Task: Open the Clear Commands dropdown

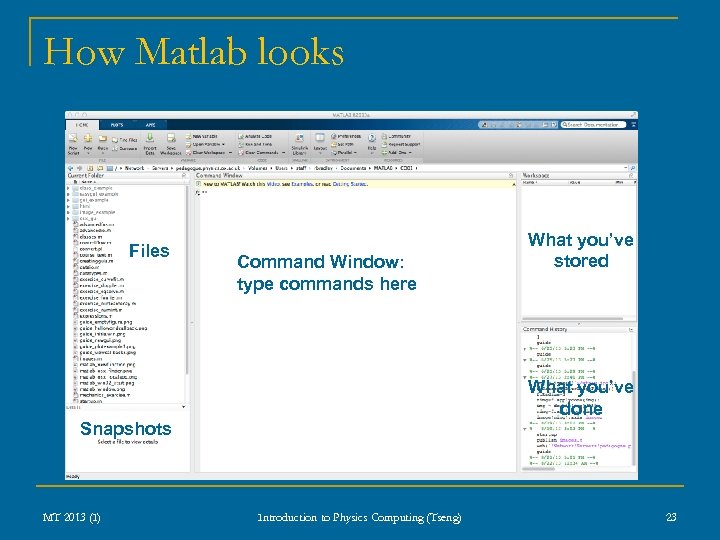Action: click(283, 152)
